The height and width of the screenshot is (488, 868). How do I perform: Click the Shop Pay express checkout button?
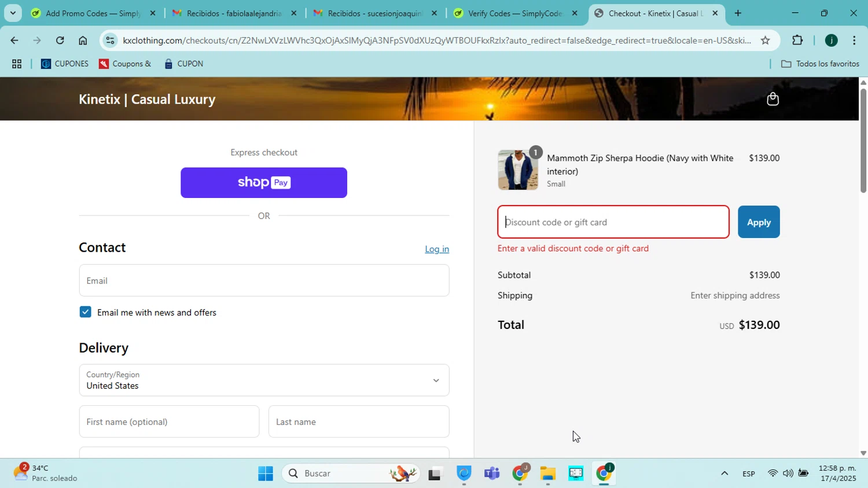264,183
